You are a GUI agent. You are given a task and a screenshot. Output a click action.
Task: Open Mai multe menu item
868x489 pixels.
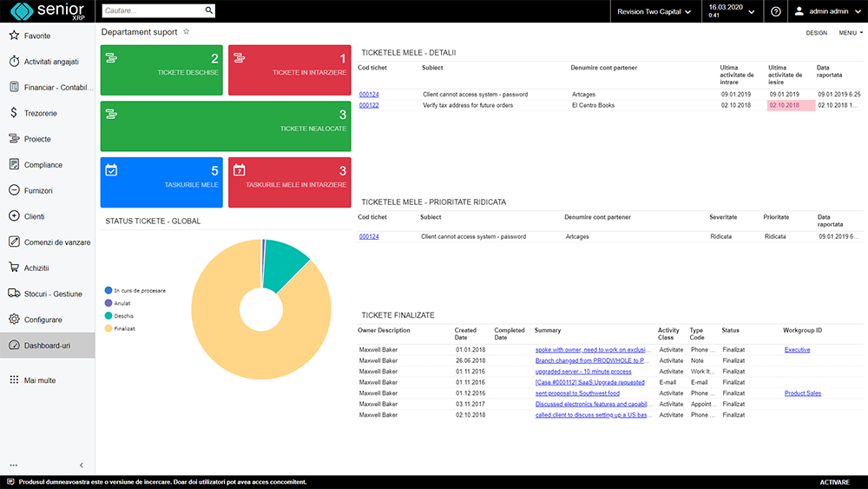39,380
